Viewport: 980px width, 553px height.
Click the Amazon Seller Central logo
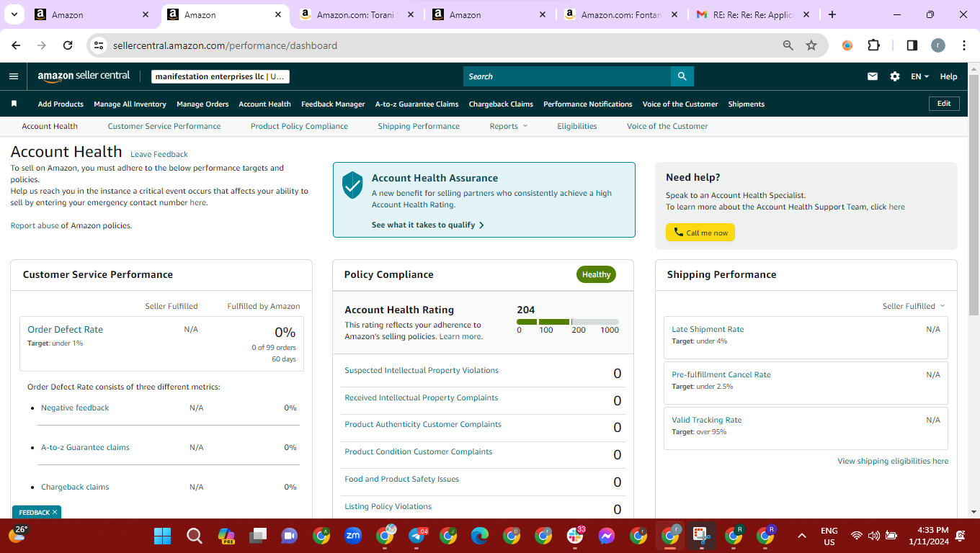tap(84, 76)
